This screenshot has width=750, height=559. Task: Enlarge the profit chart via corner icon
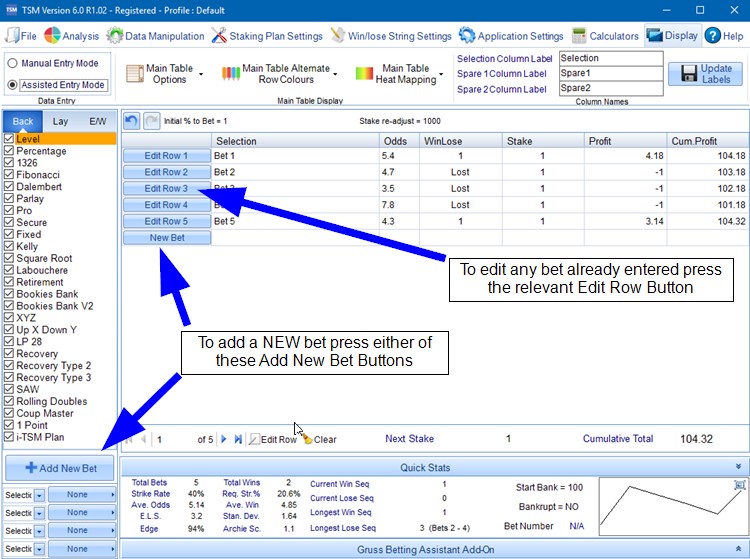coord(739,485)
